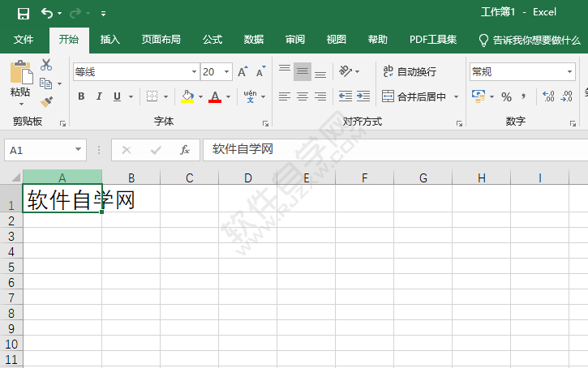Open the text orientation tool

click(346, 71)
